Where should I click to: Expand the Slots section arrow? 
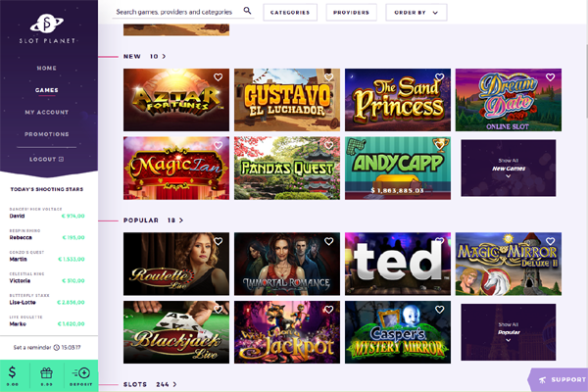pyautogui.click(x=174, y=384)
